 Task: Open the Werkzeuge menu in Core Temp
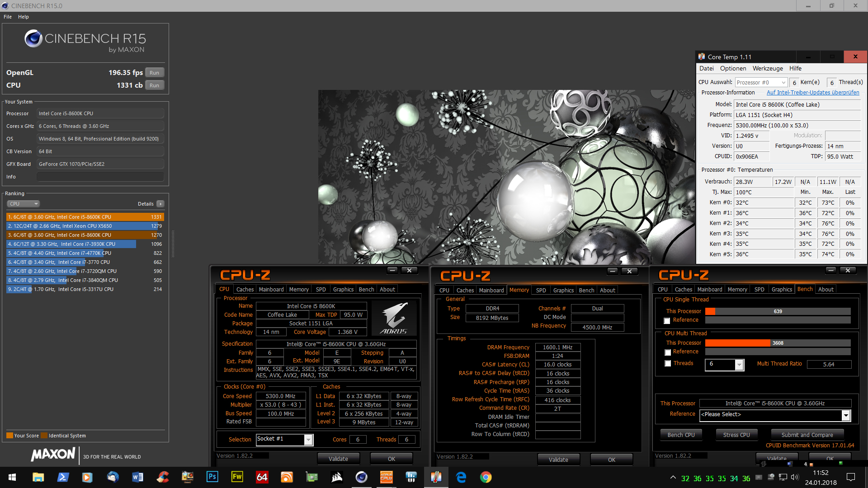[x=768, y=68]
